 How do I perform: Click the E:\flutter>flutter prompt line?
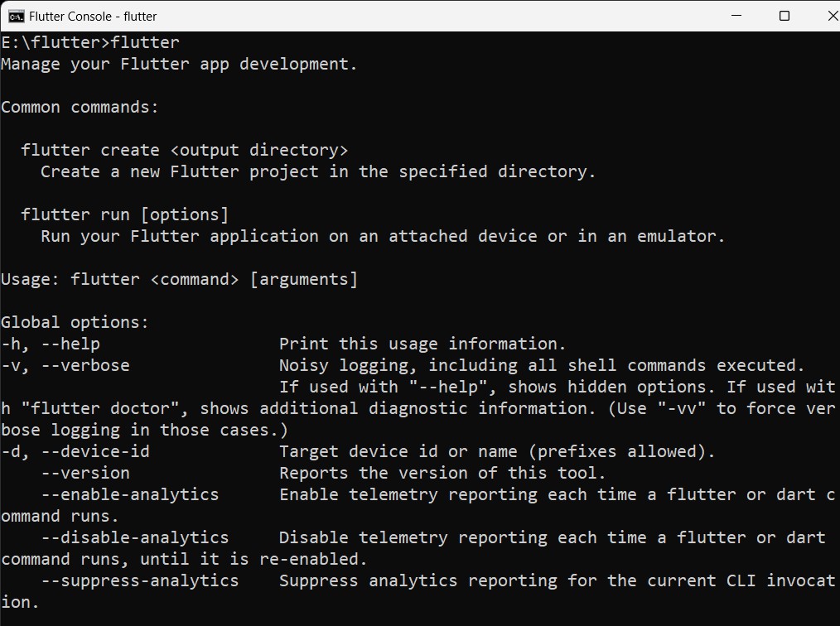[90, 43]
